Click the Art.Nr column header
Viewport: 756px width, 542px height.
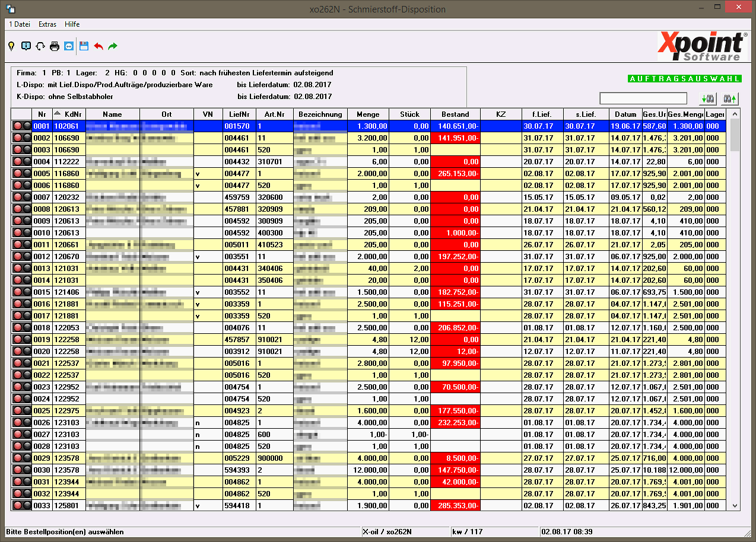(275, 114)
